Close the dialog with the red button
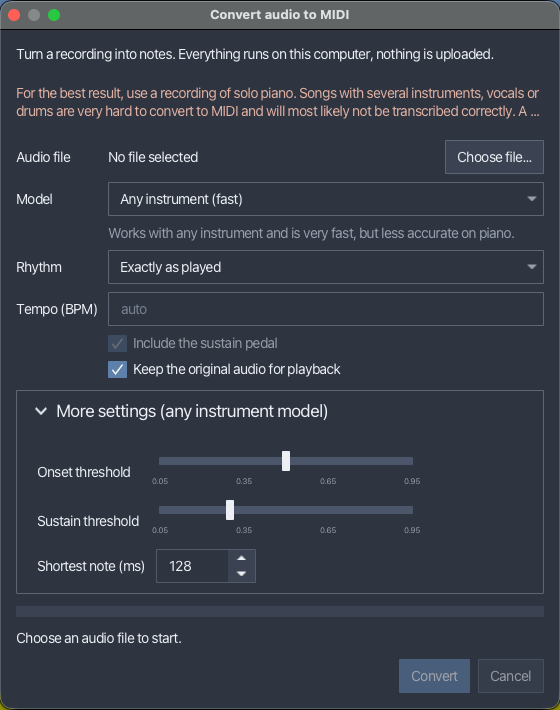The height and width of the screenshot is (710, 560). click(x=14, y=15)
